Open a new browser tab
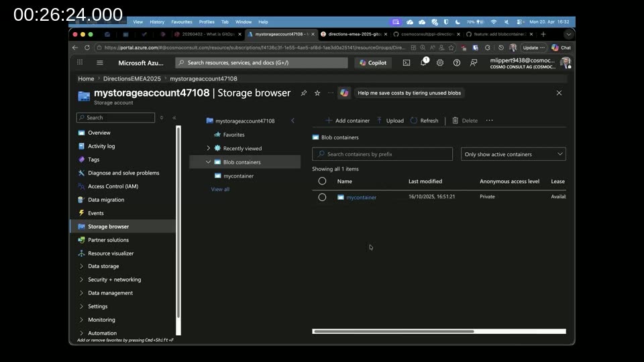644x362 pixels. (x=543, y=34)
